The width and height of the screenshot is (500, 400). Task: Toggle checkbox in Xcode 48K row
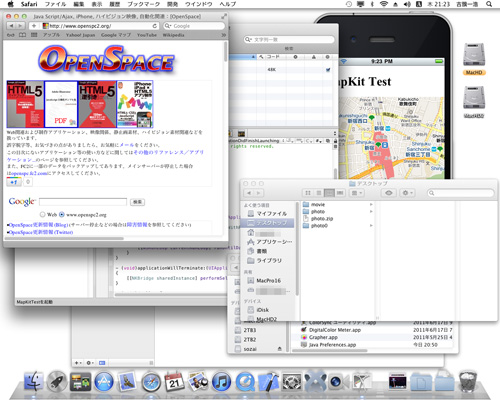click(328, 70)
